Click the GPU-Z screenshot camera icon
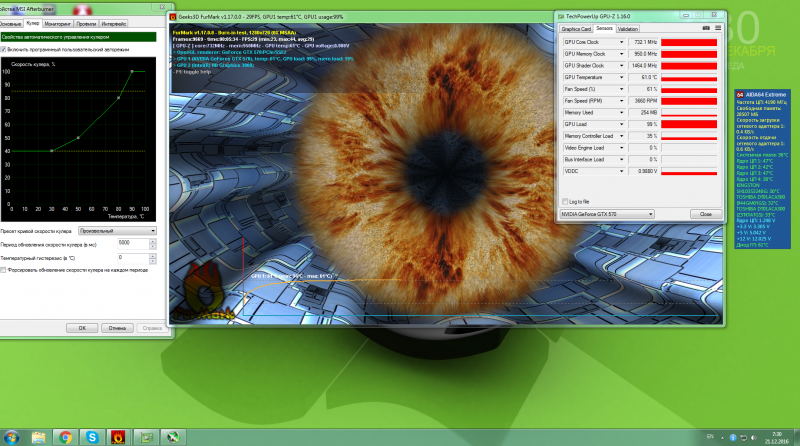800x446 pixels. [706, 28]
